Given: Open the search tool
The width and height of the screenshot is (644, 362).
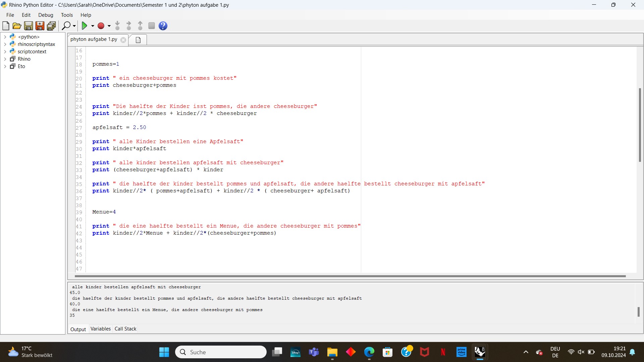Looking at the screenshot, I should click(66, 26).
